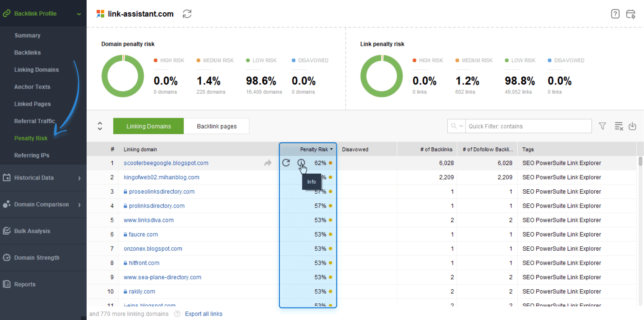644x320 pixels.
Task: Click the Disavowed column header
Action: 355,149
